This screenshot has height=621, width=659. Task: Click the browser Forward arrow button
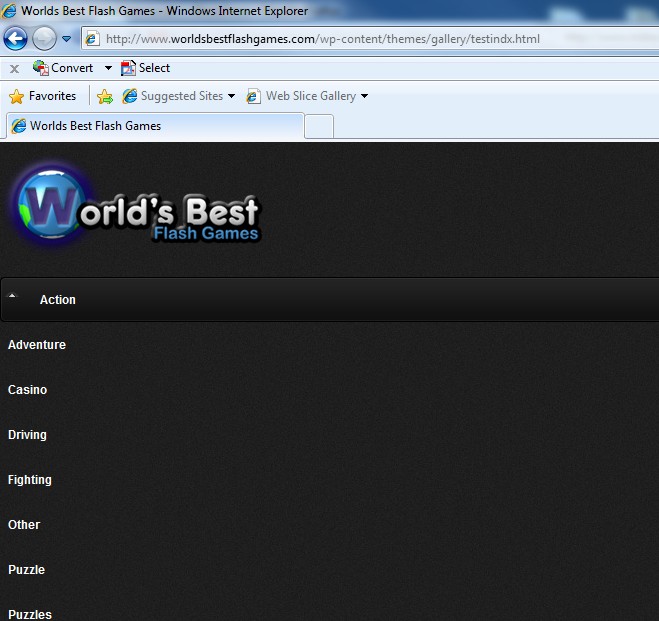(45, 39)
